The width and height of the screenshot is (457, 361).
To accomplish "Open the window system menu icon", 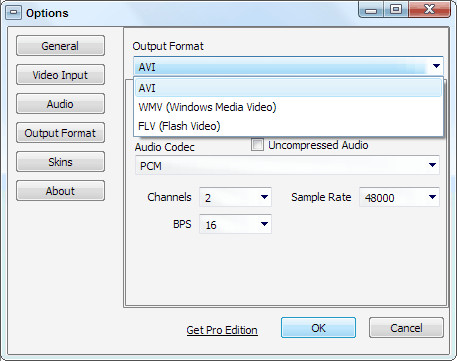I will [x=13, y=13].
